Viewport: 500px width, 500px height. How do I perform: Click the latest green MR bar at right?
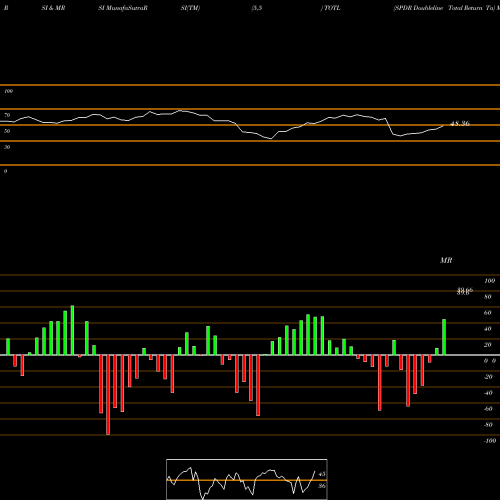click(x=444, y=337)
